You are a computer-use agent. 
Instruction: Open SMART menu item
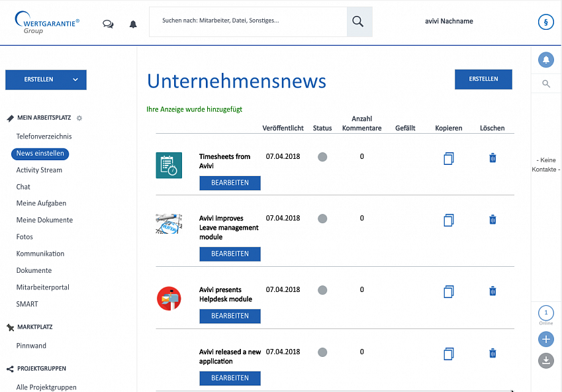[27, 304]
